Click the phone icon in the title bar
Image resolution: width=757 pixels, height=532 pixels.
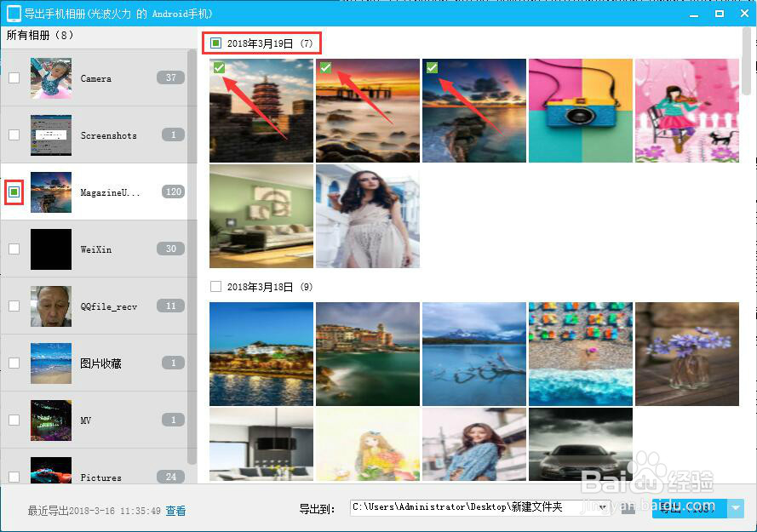tap(12, 13)
